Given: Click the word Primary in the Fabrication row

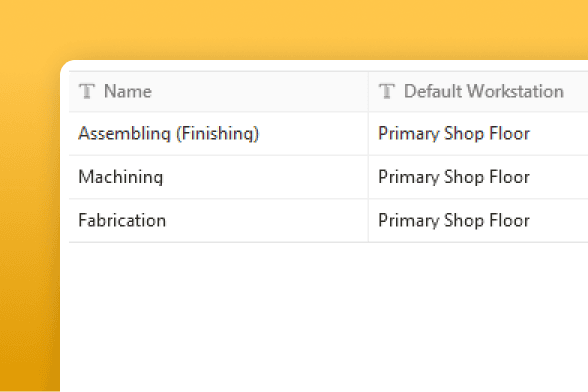Looking at the screenshot, I should coord(409,220).
